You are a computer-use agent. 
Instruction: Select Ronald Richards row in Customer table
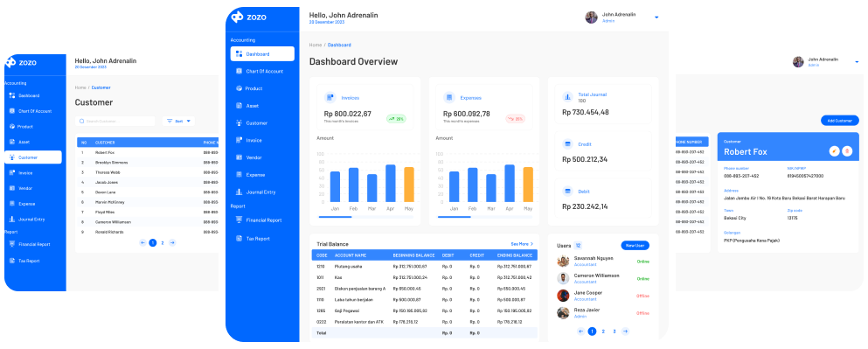(149, 232)
